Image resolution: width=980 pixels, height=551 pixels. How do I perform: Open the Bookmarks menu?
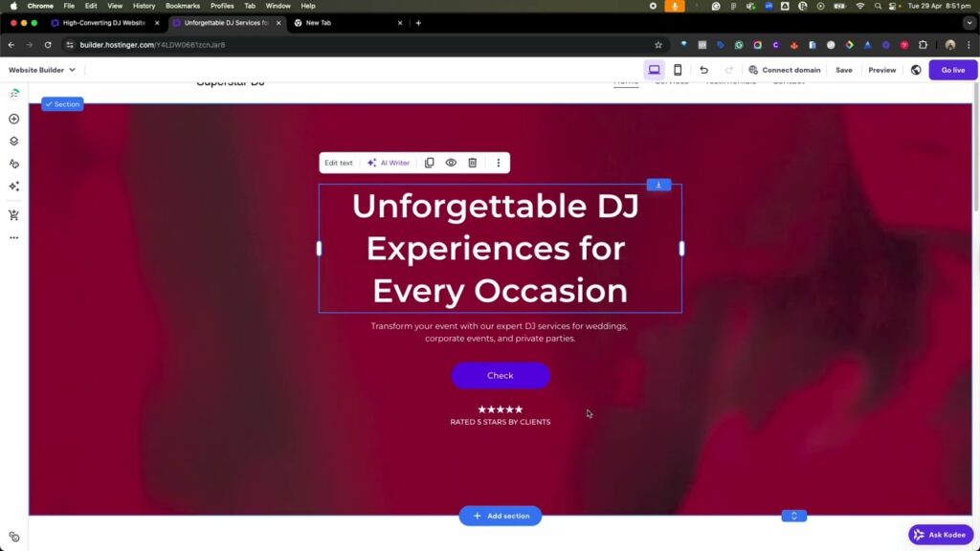coord(182,5)
